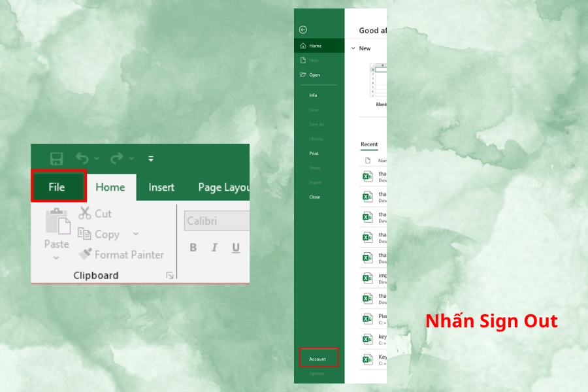Open Share in the backstage sidebar

click(314, 168)
